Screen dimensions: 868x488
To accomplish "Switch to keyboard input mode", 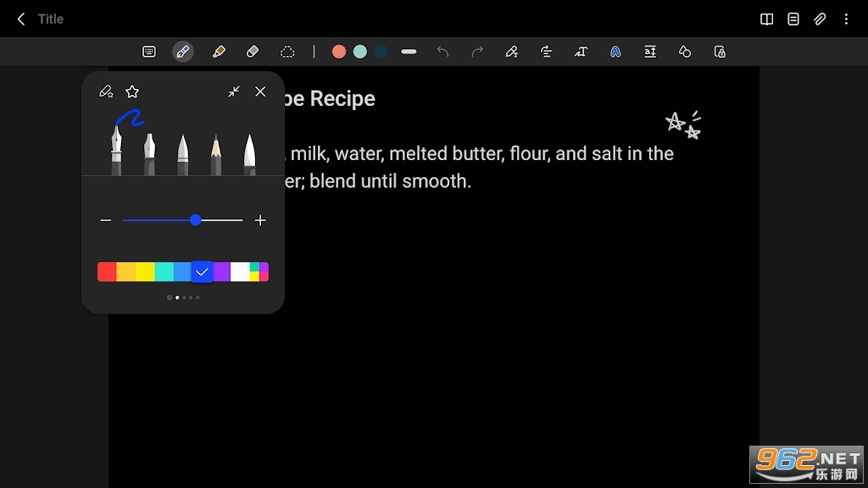I will click(x=149, y=52).
